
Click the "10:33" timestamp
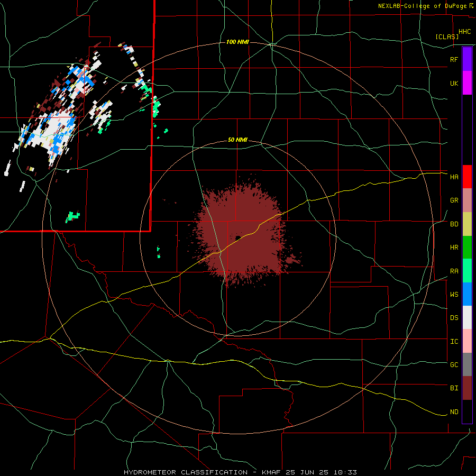click(x=344, y=472)
